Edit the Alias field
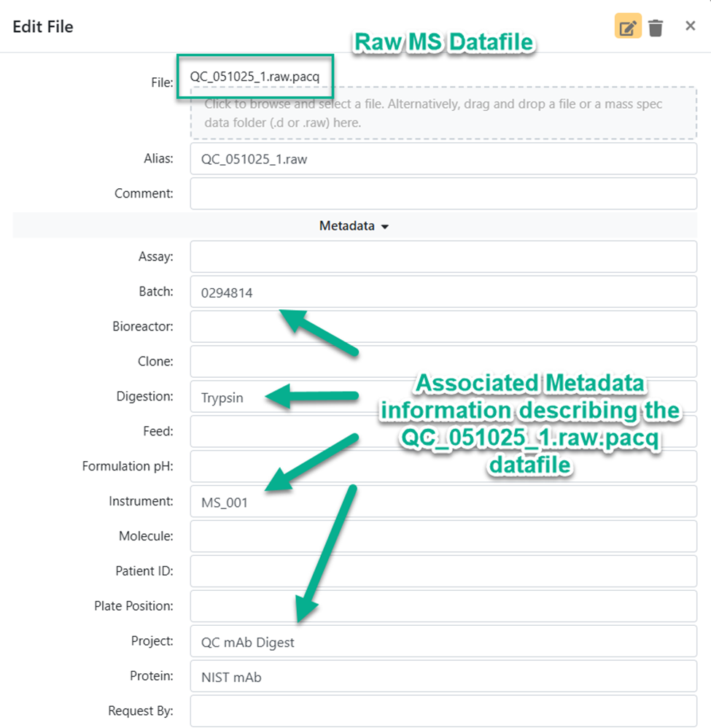 [x=443, y=159]
